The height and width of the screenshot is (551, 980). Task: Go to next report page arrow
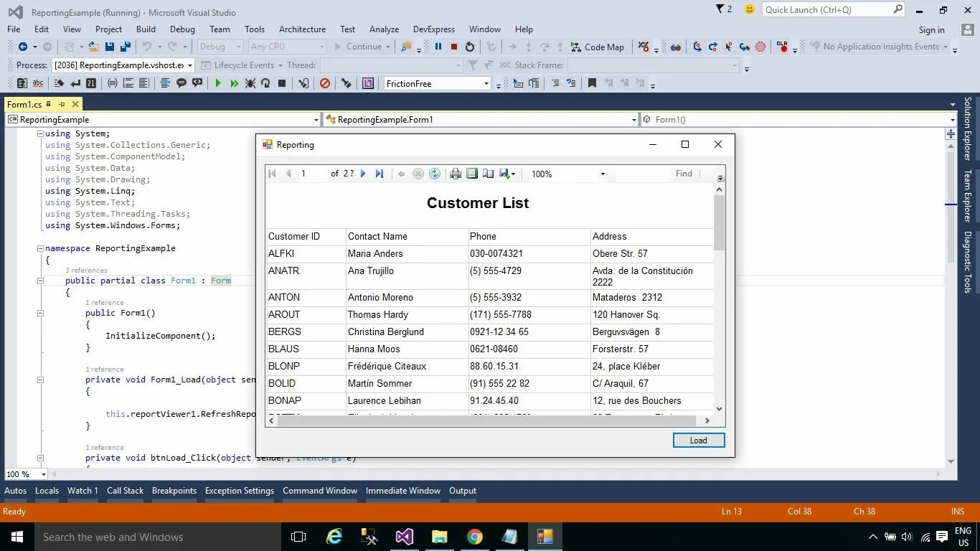tap(363, 174)
